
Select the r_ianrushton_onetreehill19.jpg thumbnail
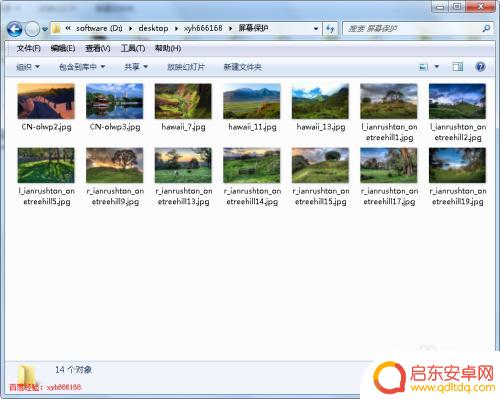tap(457, 165)
